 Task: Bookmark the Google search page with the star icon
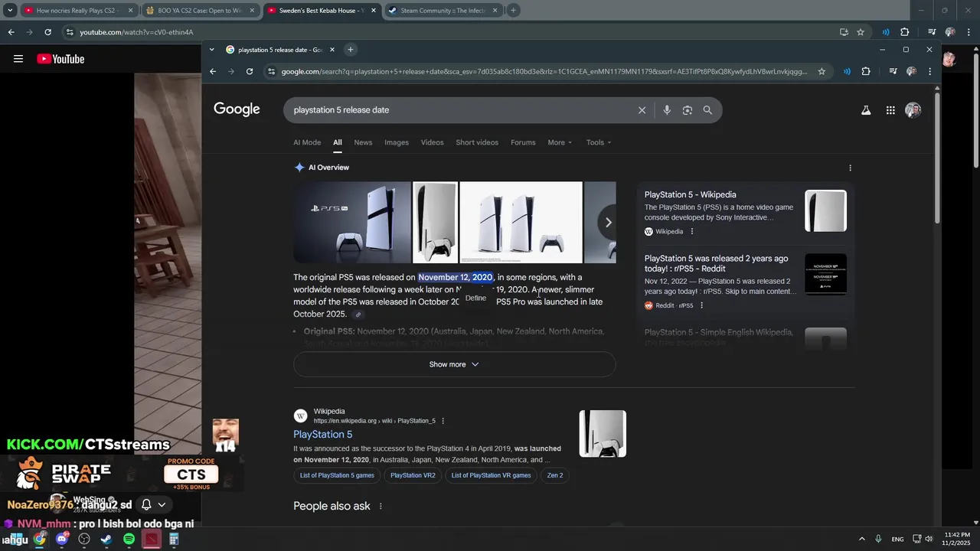point(822,71)
